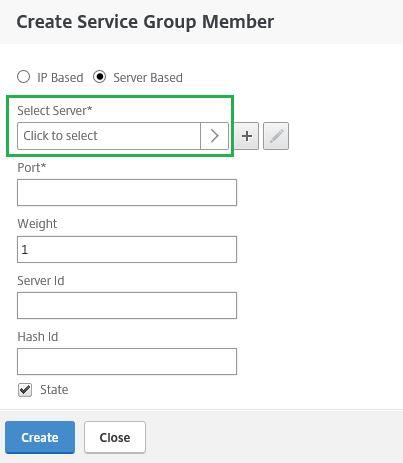
Task: Click the 'Weight' label
Action: (x=37, y=224)
